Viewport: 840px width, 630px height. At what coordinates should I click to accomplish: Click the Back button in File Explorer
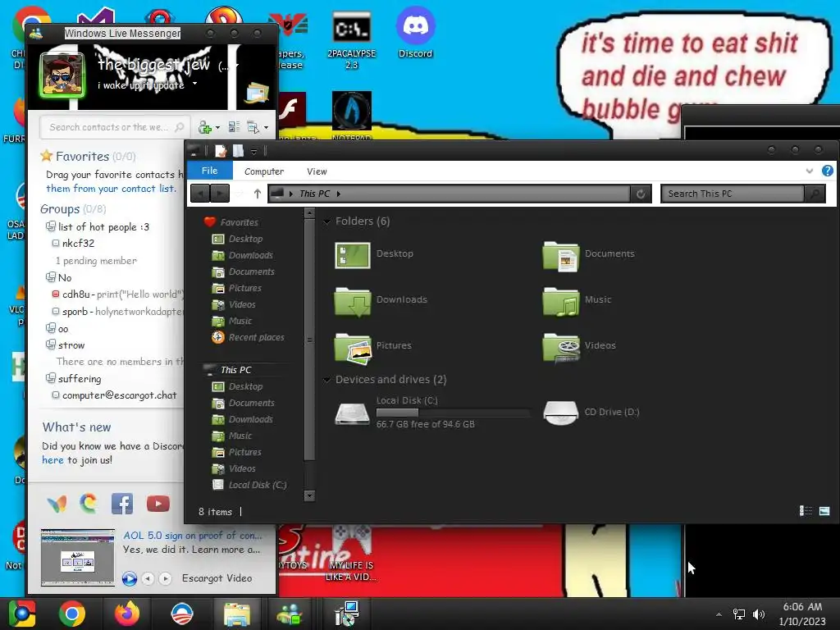[x=200, y=194]
